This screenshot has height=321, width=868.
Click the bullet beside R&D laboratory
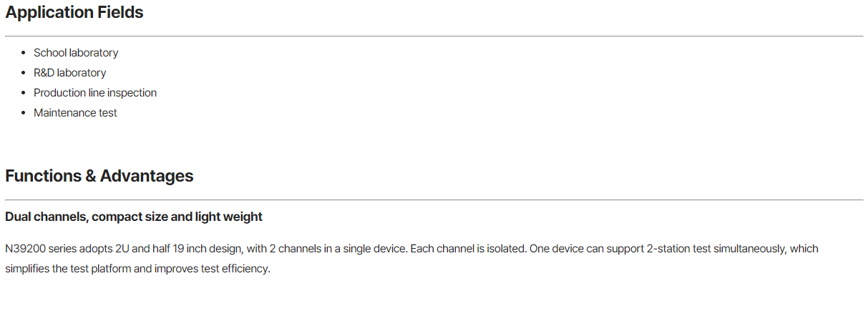coord(24,73)
